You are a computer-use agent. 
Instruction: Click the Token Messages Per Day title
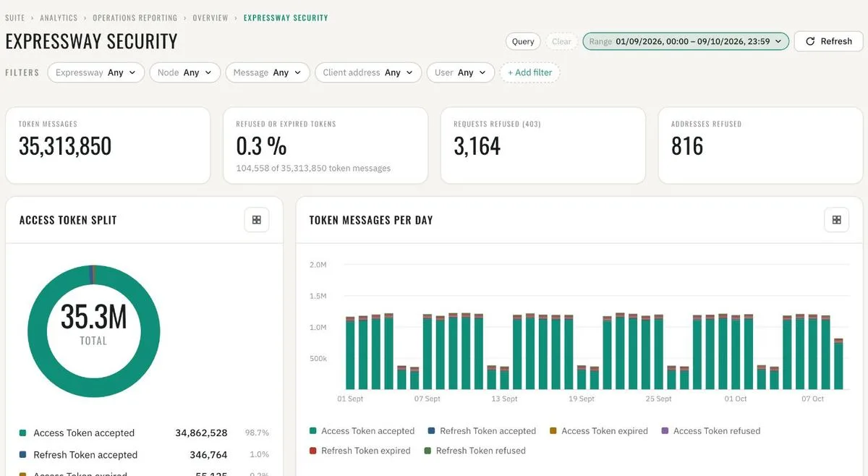pyautogui.click(x=371, y=220)
